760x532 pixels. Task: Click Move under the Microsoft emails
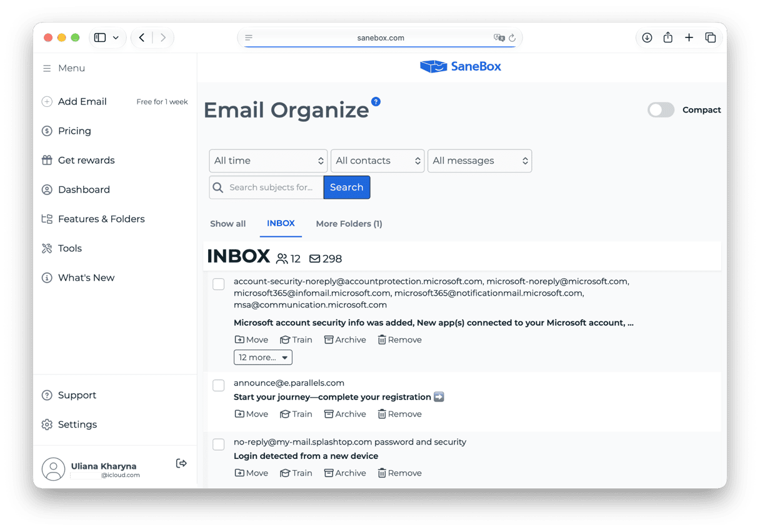tap(251, 340)
